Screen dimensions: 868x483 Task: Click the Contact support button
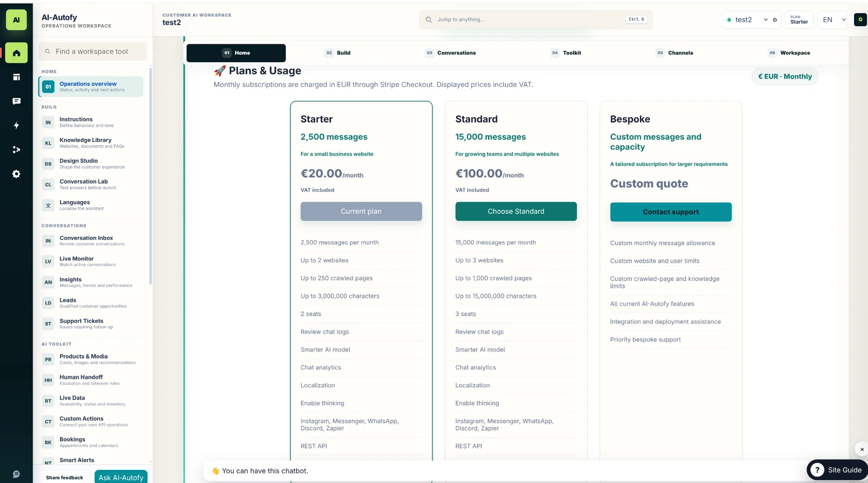[671, 212]
